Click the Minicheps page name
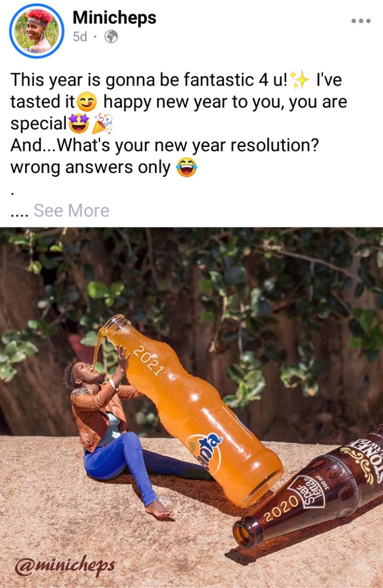The height and width of the screenshot is (588, 383). coord(114,18)
